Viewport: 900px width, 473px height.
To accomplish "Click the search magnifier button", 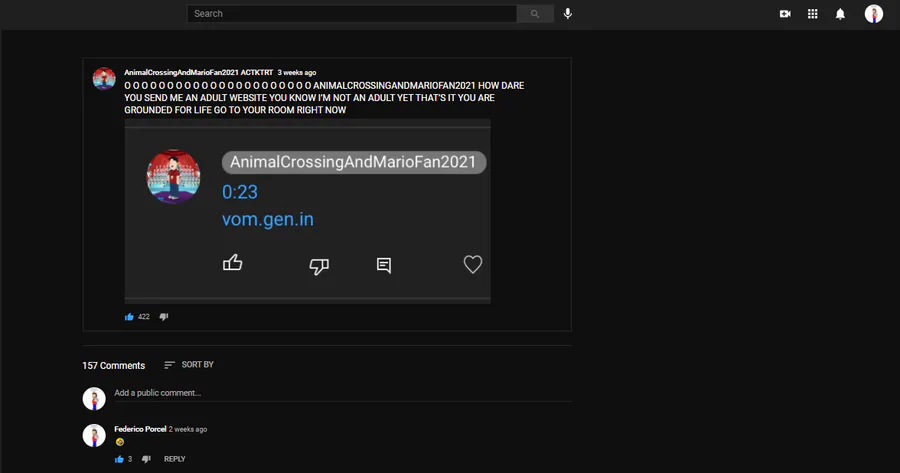I will point(535,14).
